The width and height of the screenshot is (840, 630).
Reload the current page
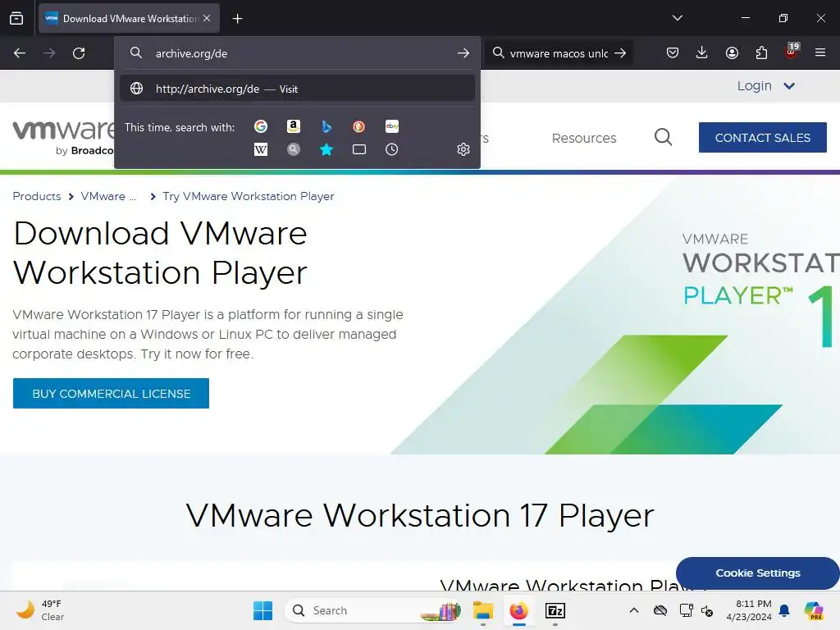(79, 53)
